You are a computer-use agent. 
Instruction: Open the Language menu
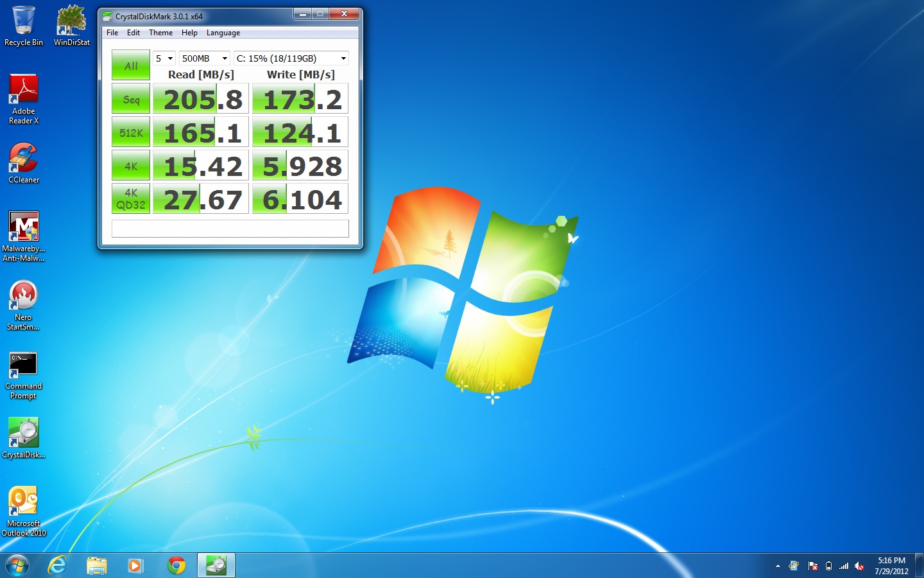click(223, 33)
